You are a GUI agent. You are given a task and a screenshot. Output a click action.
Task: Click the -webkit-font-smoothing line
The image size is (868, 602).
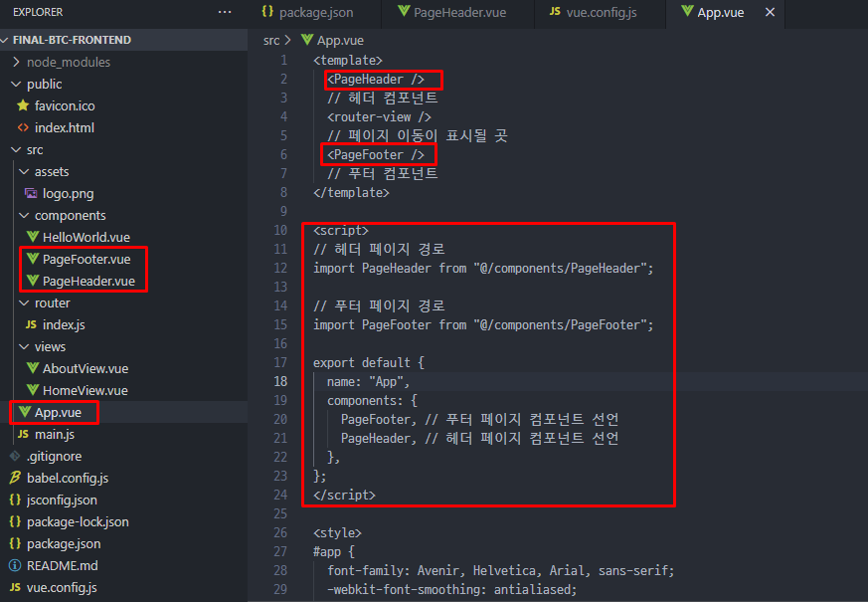[451, 589]
